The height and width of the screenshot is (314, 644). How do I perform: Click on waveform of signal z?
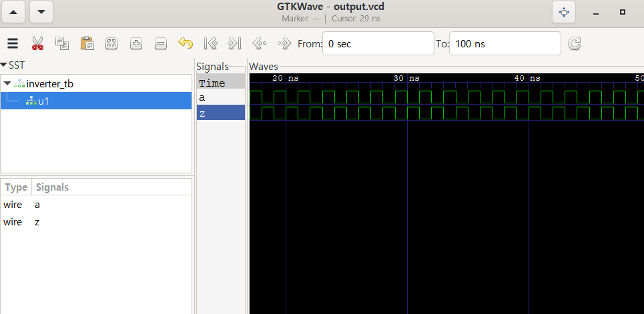coord(446,113)
